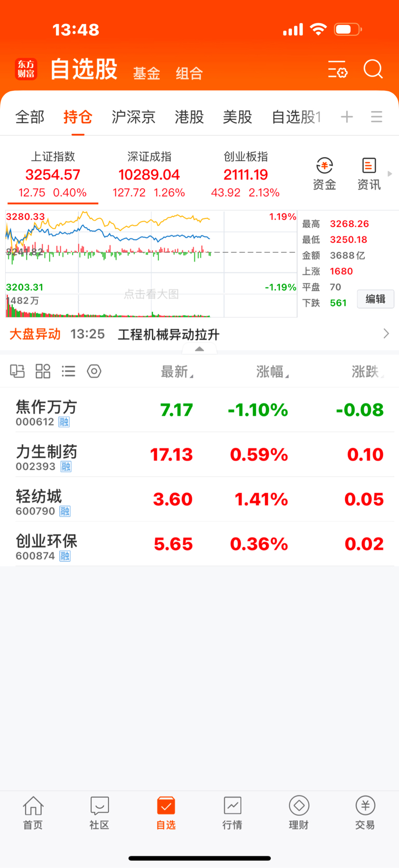Viewport: 399px width, 868px height.
Task: Select the 创业板指 index card
Action: (246, 175)
